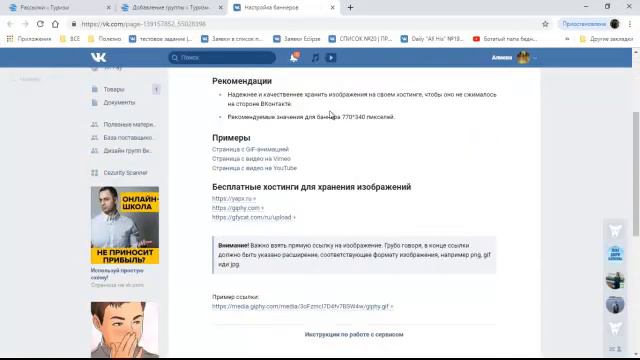Image resolution: width=640 pixels, height=360 pixels.
Task: Expand the hidden bookmarks chevron
Action: click(567, 39)
